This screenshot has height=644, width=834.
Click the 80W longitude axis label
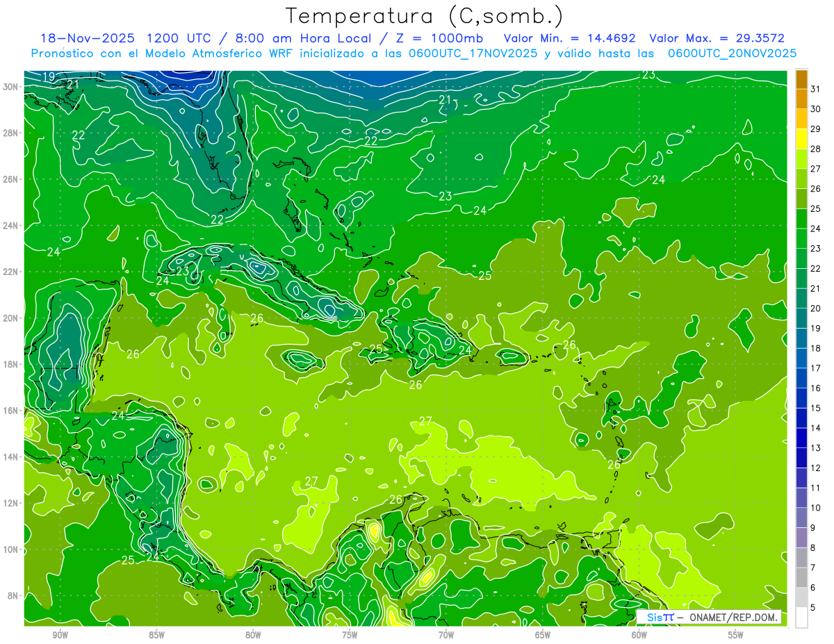pos(254,635)
